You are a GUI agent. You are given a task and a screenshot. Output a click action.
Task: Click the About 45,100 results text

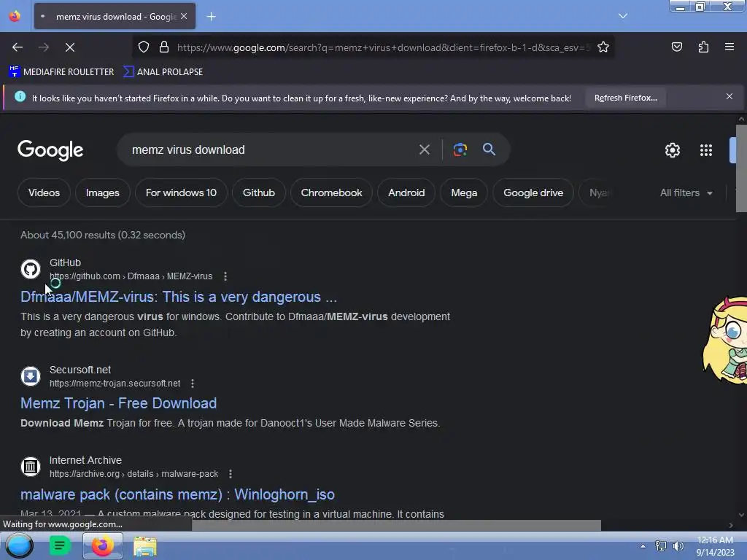coord(103,235)
